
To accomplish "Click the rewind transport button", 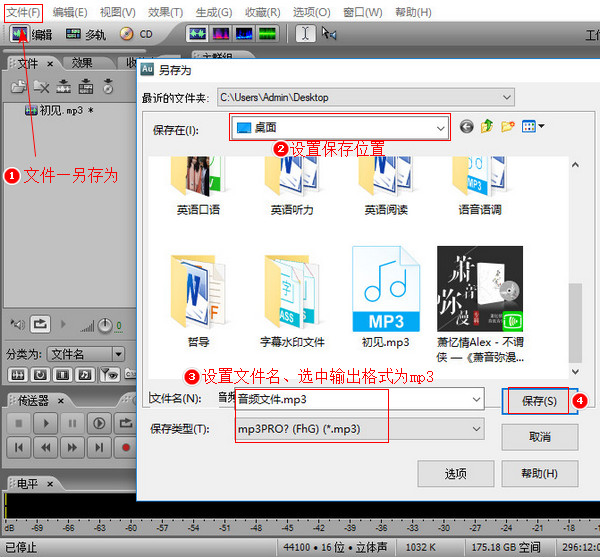I will coord(46,447).
